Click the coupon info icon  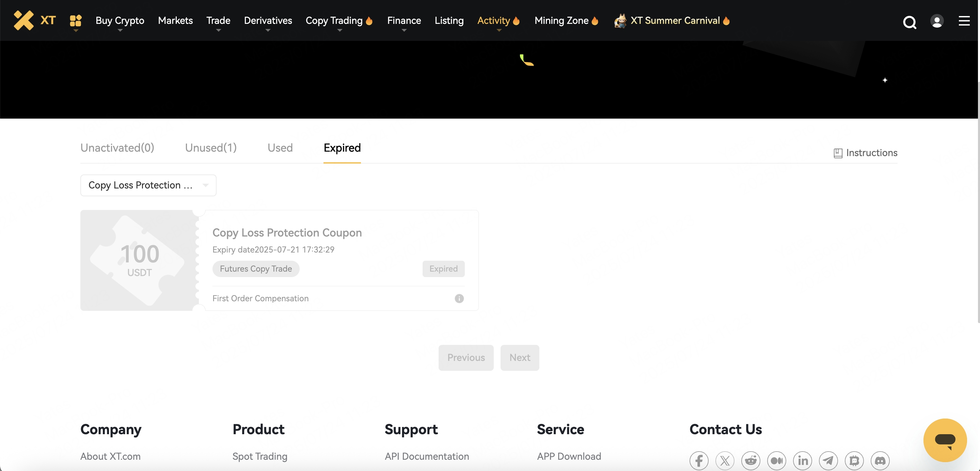(459, 299)
